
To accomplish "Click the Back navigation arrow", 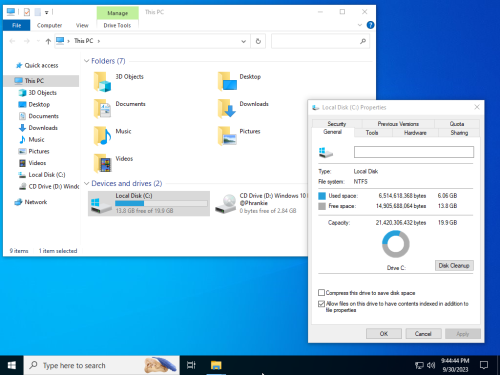I will click(x=12, y=41).
